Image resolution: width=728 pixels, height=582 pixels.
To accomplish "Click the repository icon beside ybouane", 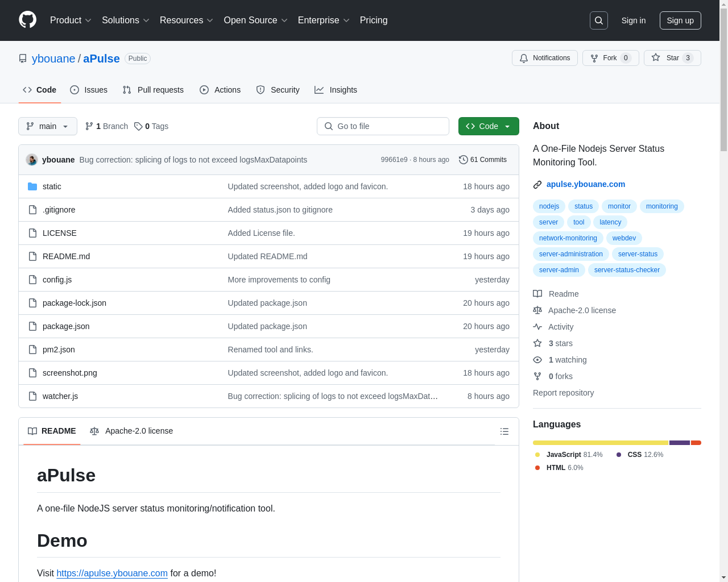I will click(23, 59).
